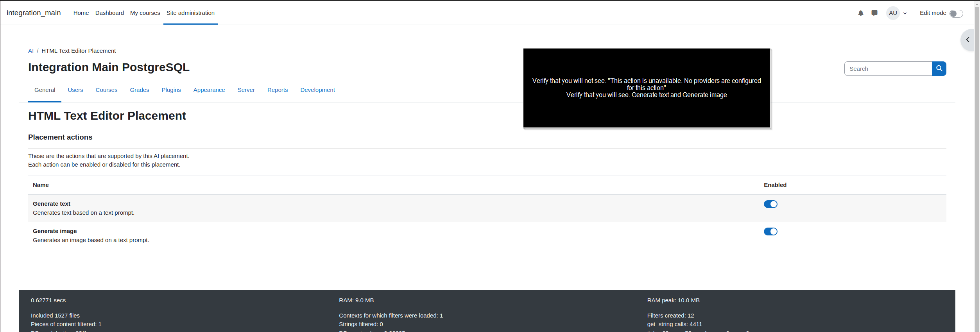The width and height of the screenshot is (980, 332).
Task: Click the 'RAM peak: 10.0 MB' footer text
Action: click(673, 300)
